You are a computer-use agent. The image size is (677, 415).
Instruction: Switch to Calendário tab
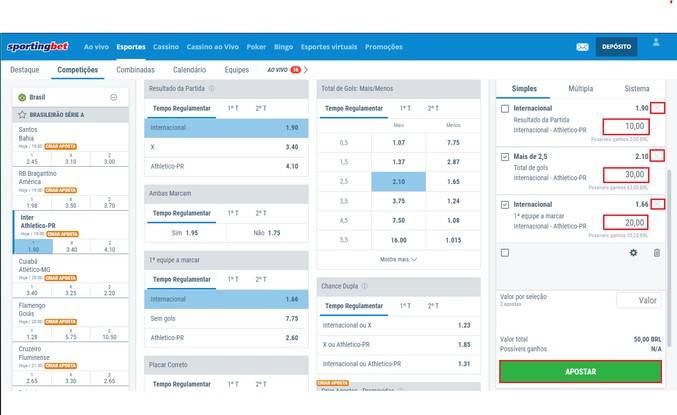(189, 70)
